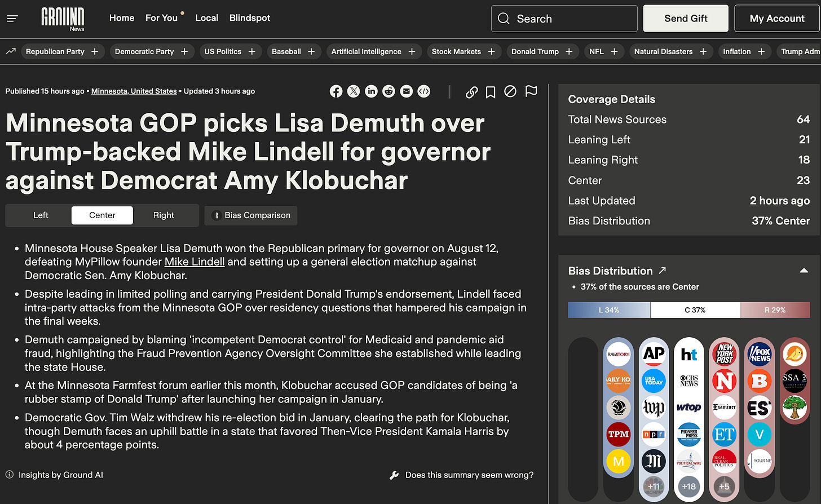Follow the Stock Markets topic plus

[492, 51]
